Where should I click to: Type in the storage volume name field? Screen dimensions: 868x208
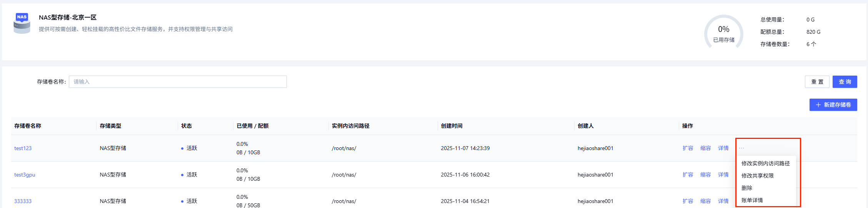[x=178, y=82]
